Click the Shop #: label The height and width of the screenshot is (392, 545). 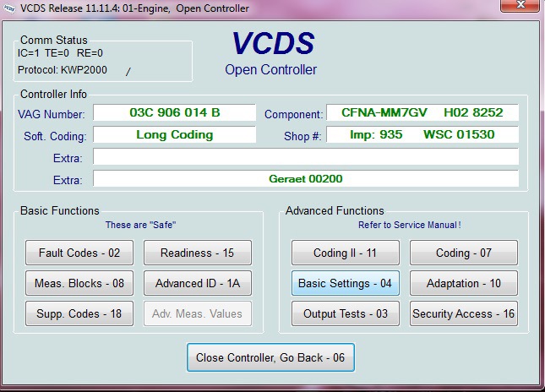point(302,136)
